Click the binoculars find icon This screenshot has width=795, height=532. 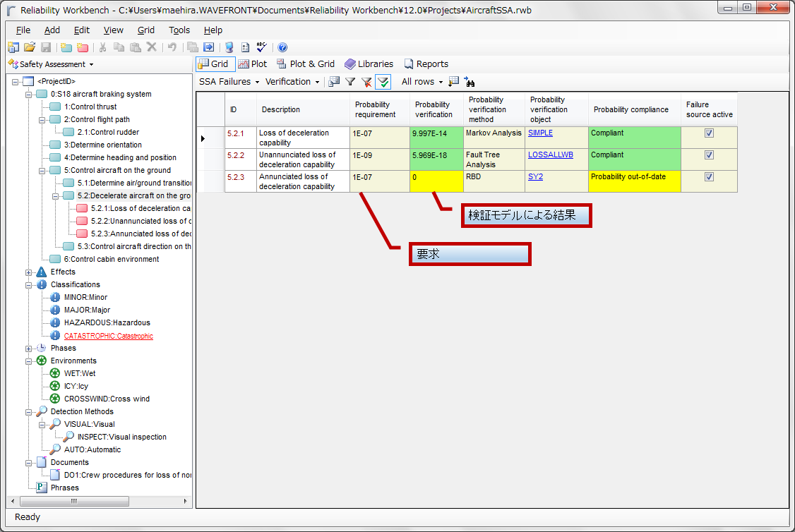point(470,82)
